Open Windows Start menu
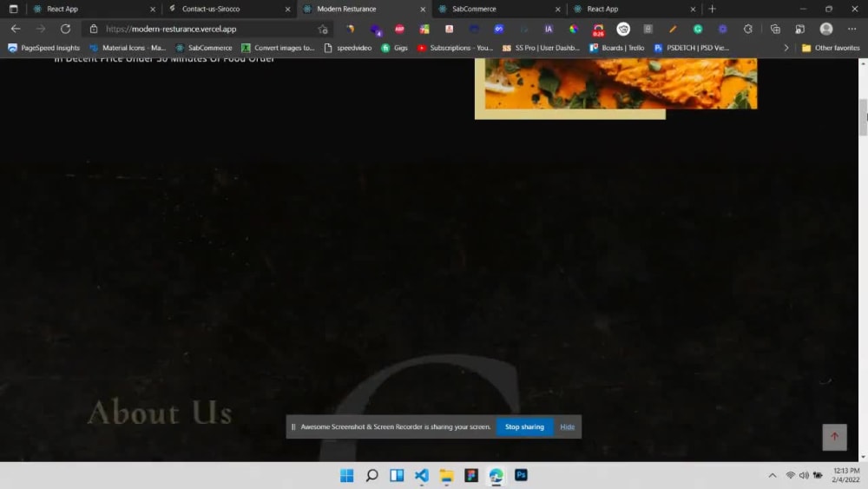868x489 pixels. pos(347,475)
